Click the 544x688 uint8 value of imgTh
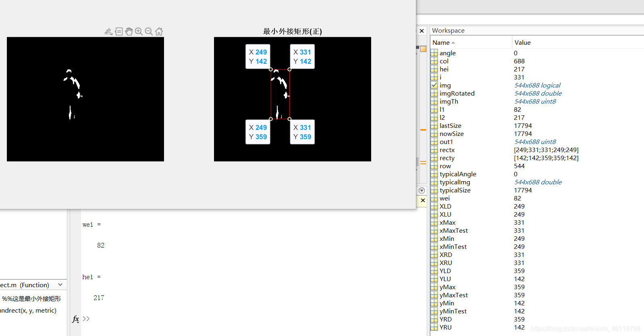 pos(535,101)
